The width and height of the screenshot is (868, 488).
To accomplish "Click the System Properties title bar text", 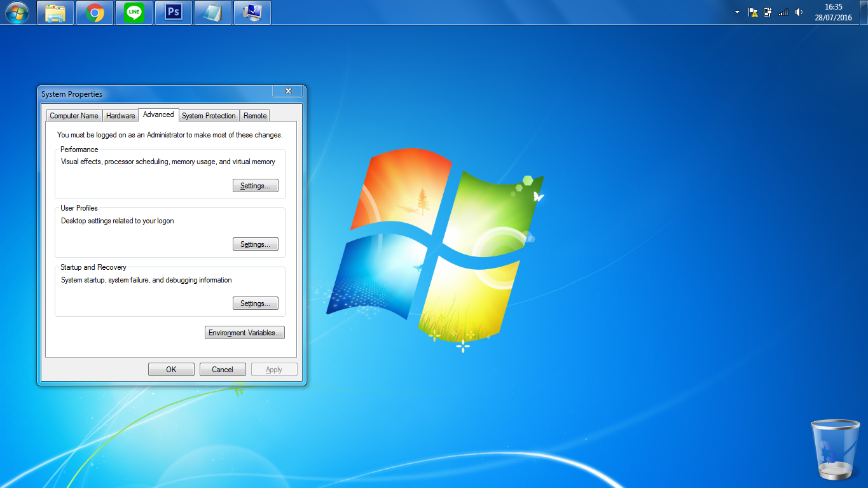I will point(72,94).
